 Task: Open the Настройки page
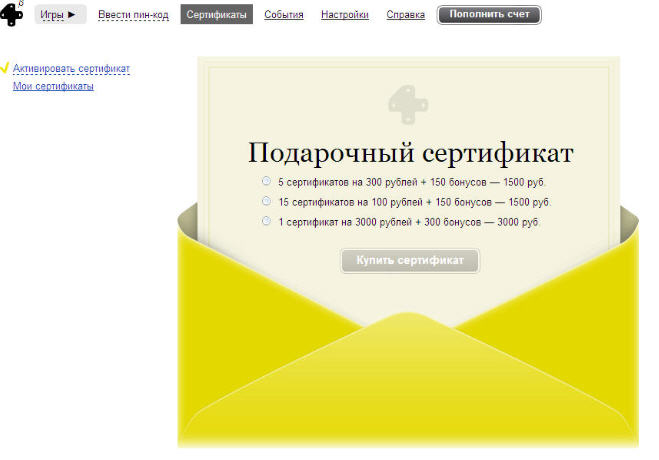345,15
